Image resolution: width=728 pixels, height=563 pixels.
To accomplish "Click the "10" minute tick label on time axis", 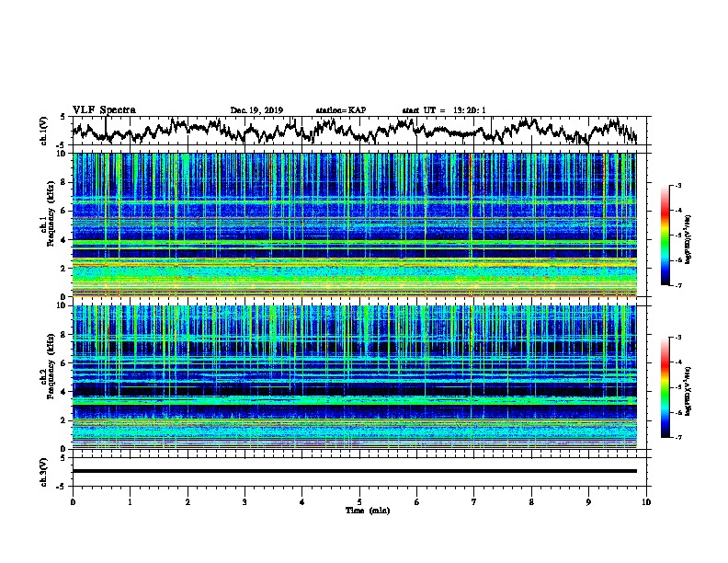I will 646,502.
